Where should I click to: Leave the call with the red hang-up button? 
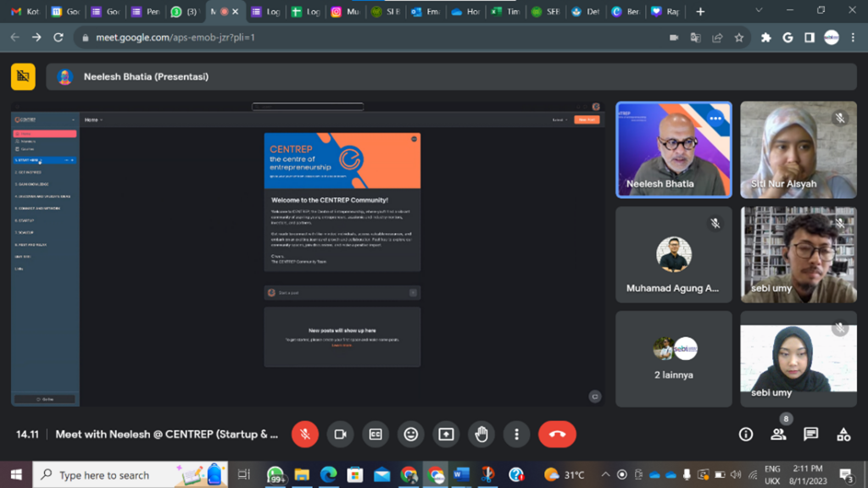click(558, 435)
